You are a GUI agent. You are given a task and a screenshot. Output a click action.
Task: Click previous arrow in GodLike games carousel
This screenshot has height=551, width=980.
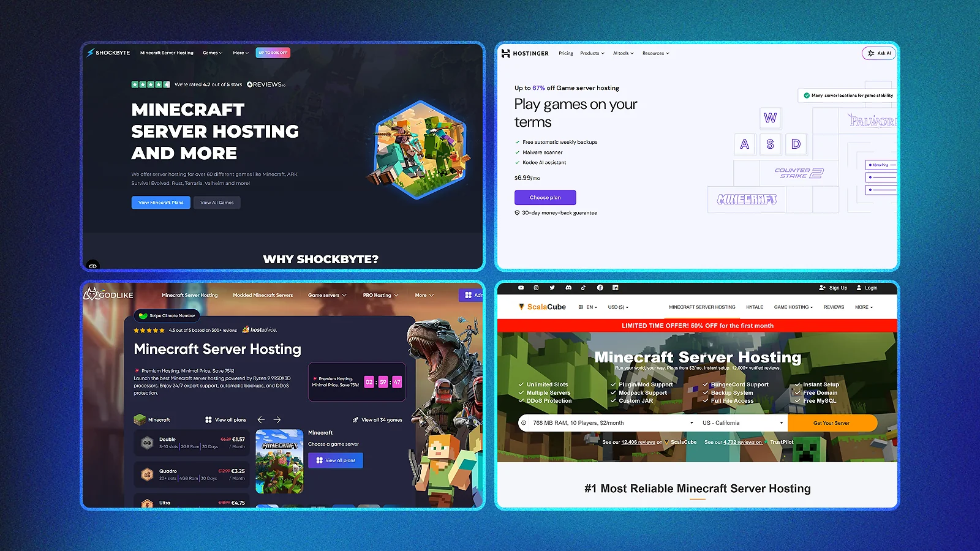(x=261, y=420)
